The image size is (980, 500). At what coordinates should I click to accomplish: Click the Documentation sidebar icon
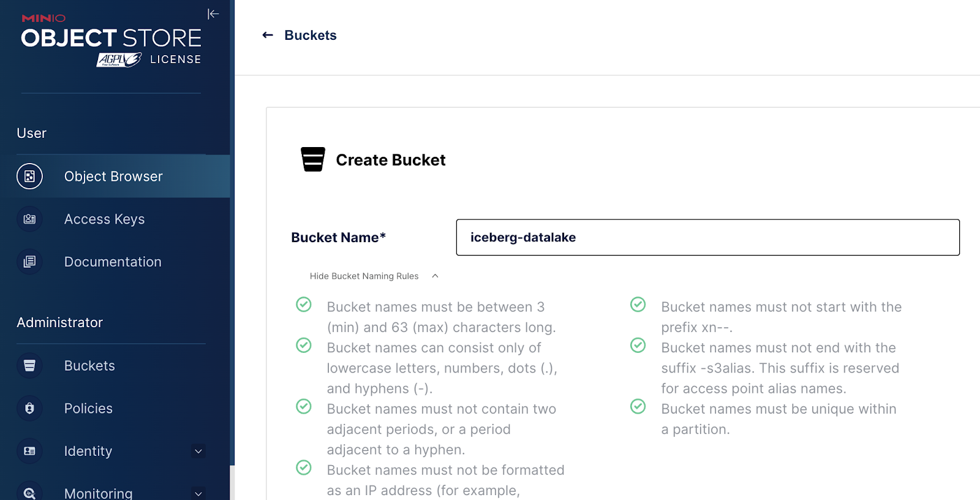tap(29, 262)
